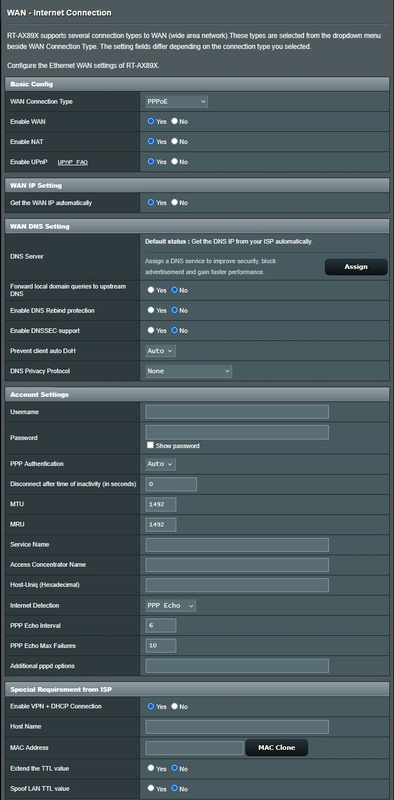Open the WAN Connection Type dropdown

177,102
